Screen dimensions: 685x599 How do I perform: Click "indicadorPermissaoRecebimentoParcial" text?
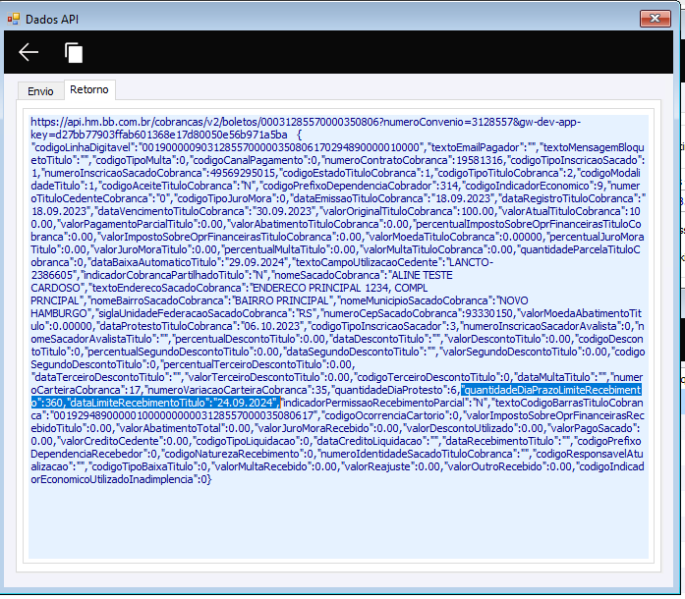(375, 403)
